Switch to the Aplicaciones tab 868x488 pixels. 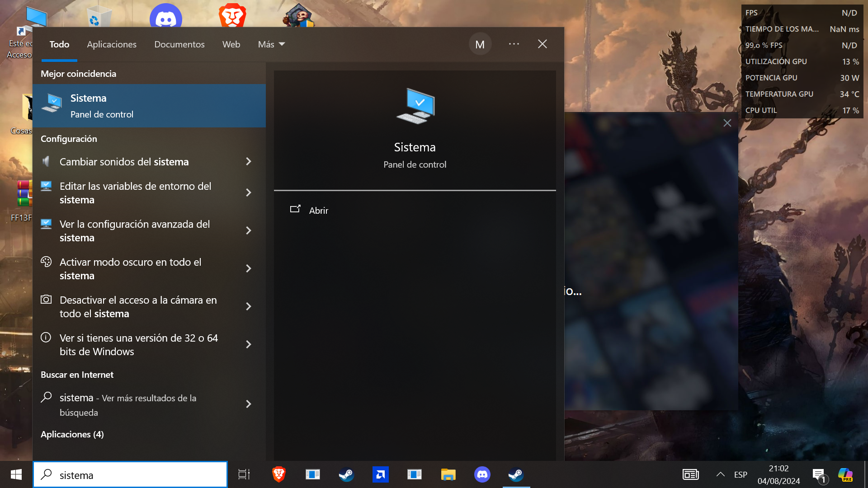click(112, 44)
